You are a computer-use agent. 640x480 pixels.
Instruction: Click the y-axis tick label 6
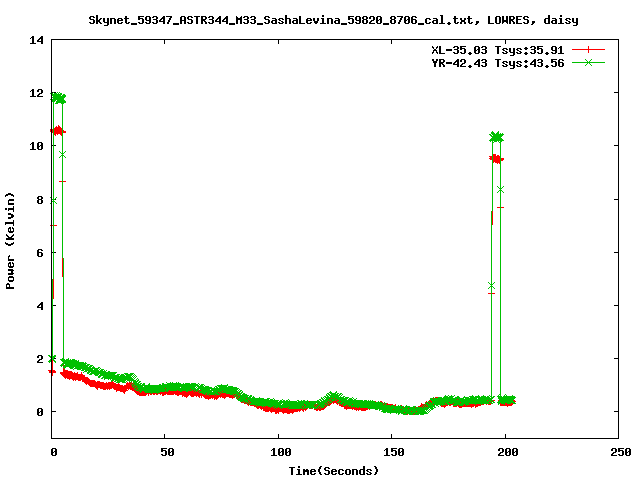pyautogui.click(x=40, y=253)
